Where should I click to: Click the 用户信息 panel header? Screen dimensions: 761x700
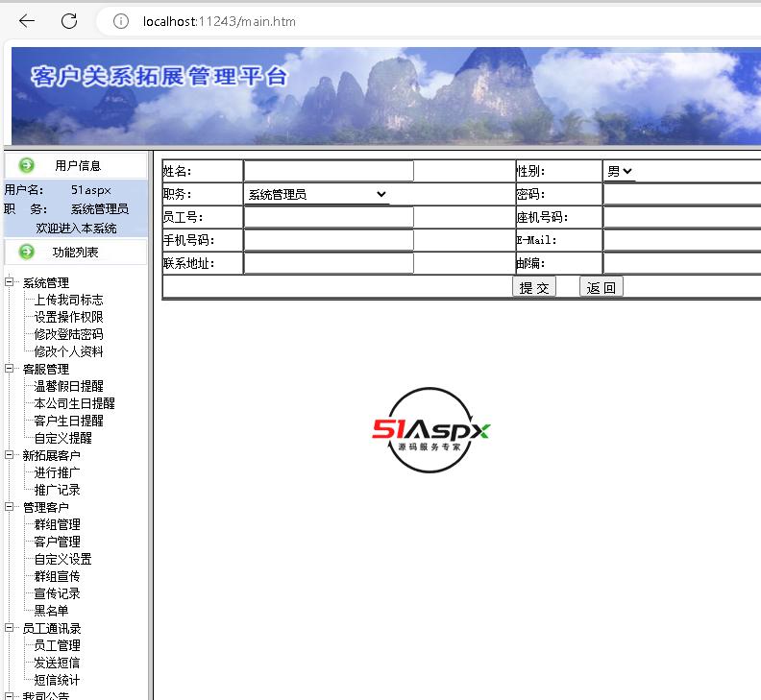(76, 165)
